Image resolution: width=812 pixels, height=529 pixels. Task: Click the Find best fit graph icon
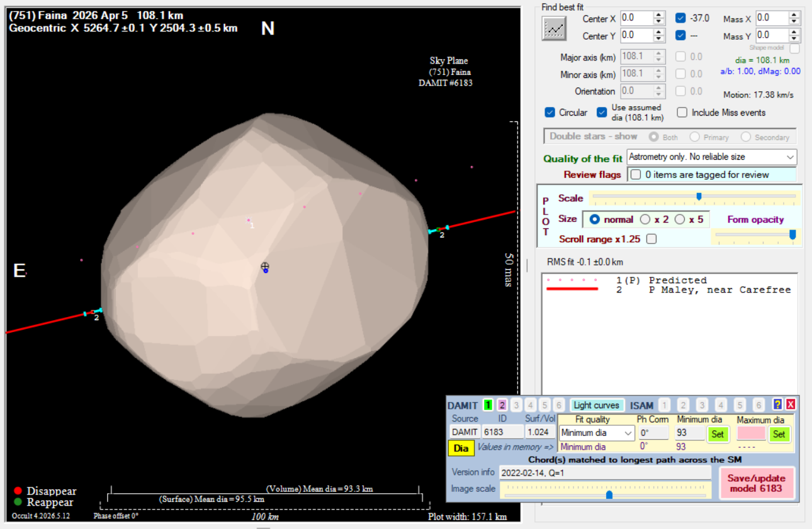click(554, 28)
